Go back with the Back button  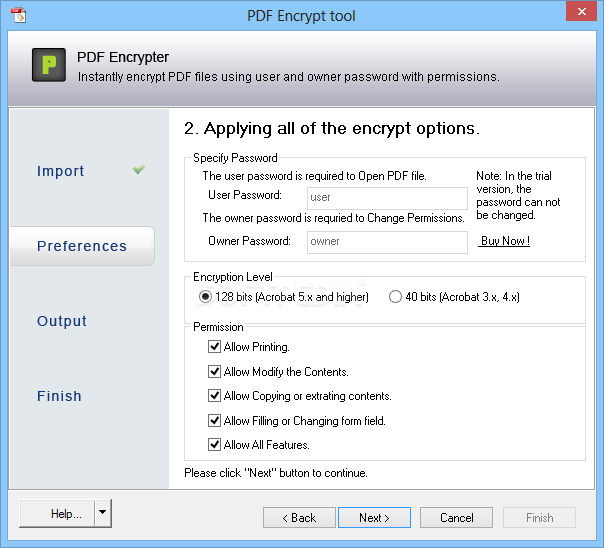tap(299, 518)
